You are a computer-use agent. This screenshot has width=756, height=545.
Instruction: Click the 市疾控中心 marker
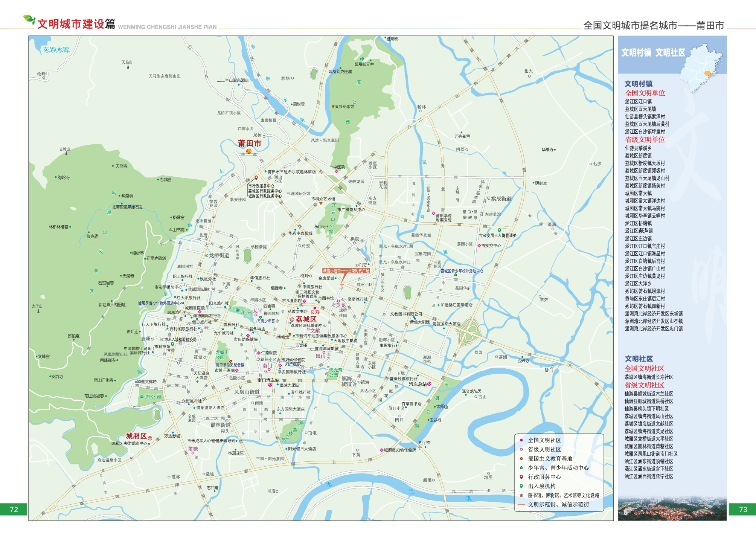(x=479, y=246)
